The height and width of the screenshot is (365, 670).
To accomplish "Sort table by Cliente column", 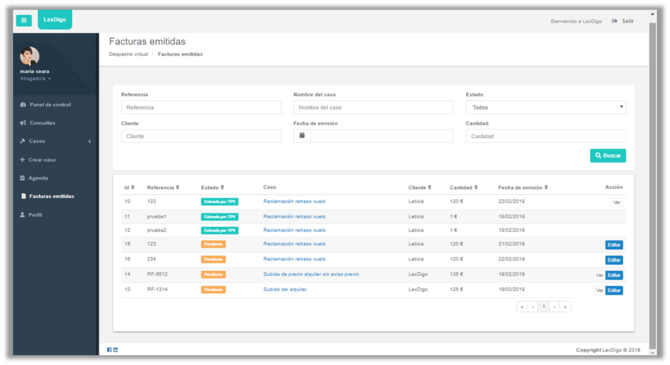I will (x=420, y=188).
